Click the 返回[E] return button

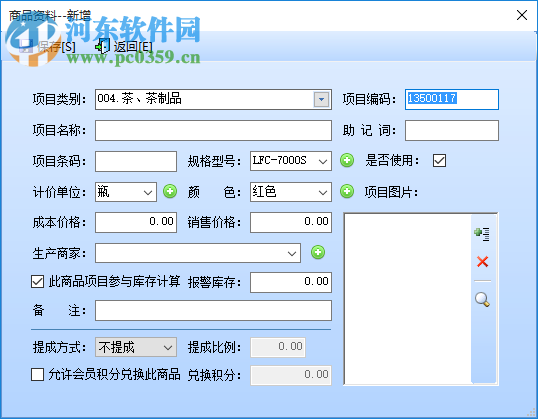tap(124, 47)
